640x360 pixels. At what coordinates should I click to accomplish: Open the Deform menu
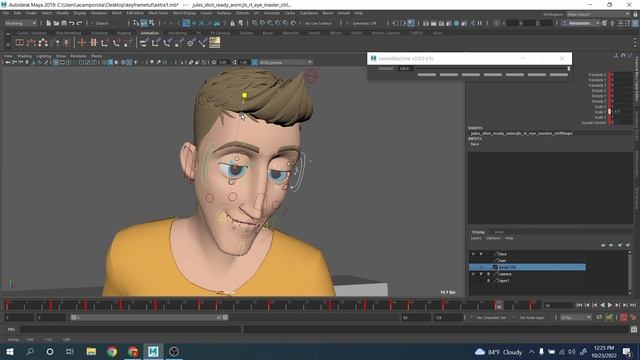242,13
